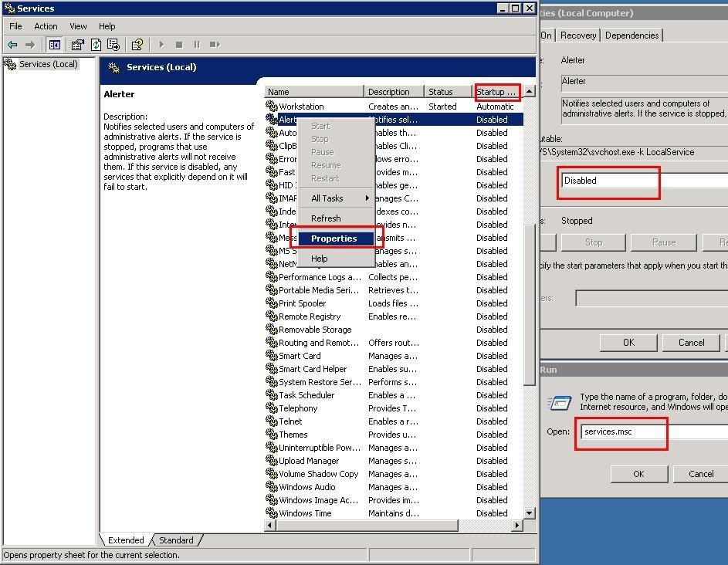
Task: Click the Telephony service gear icon
Action: [272, 408]
